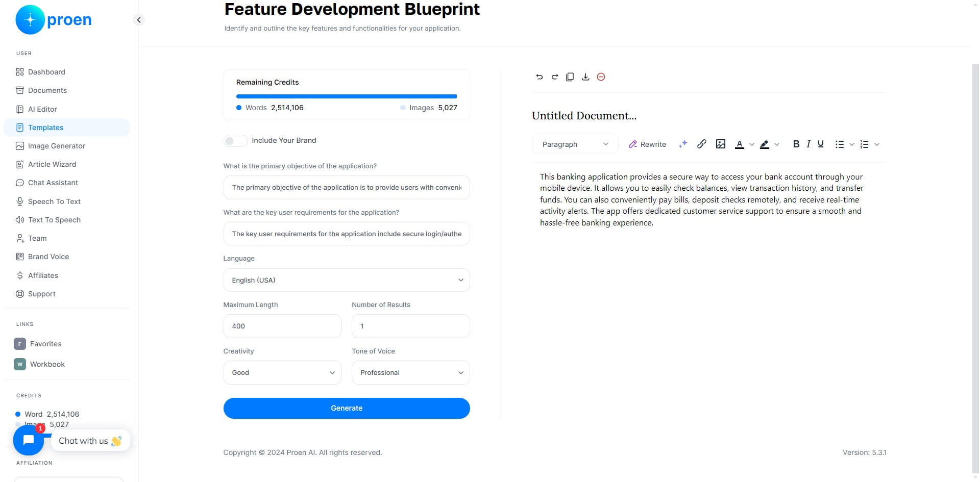Open the Tone of Voice dropdown
980x482 pixels.
[x=410, y=372]
